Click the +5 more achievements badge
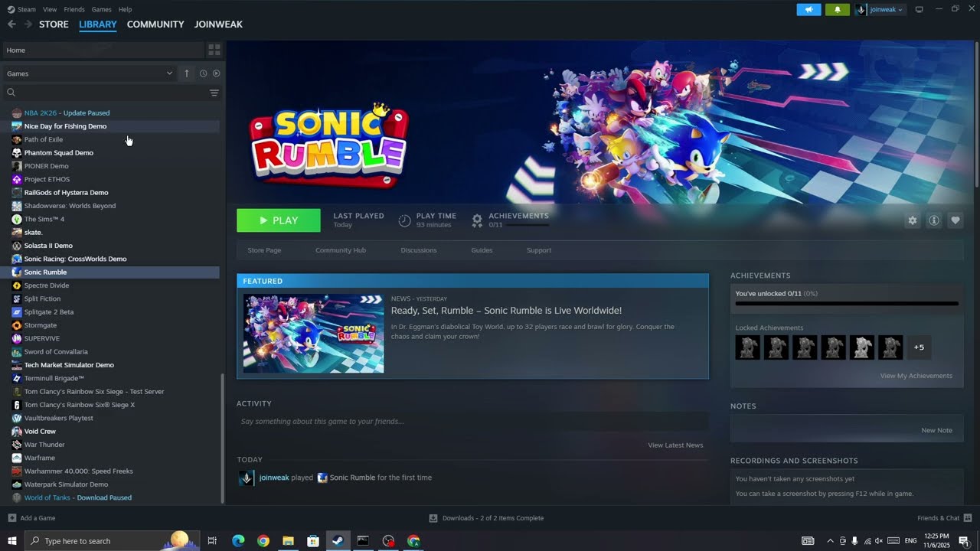 click(x=920, y=347)
